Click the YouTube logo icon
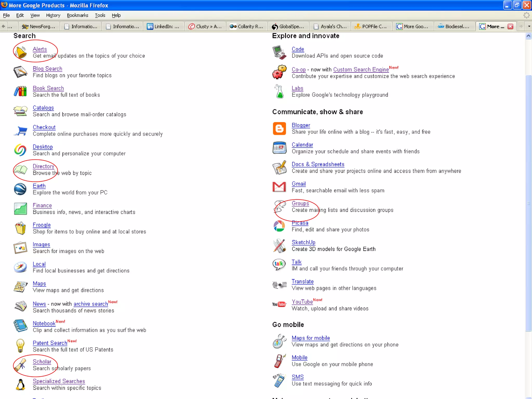 click(x=279, y=304)
